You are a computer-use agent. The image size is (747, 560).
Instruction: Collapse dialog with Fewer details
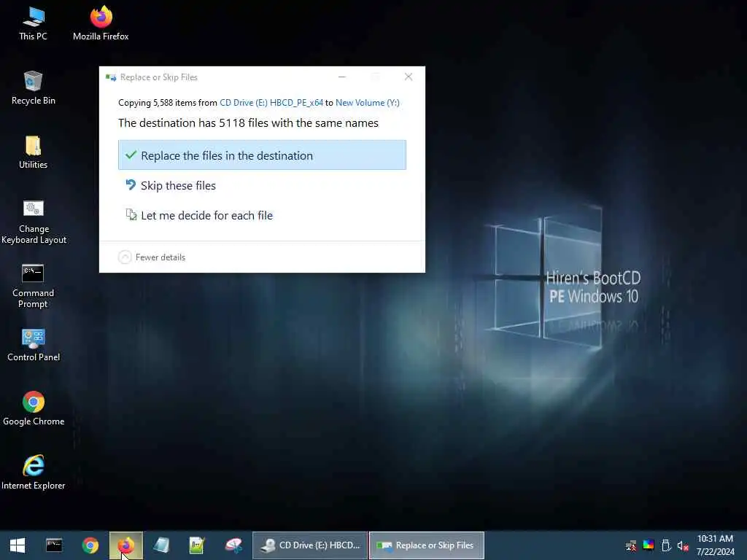pyautogui.click(x=152, y=257)
